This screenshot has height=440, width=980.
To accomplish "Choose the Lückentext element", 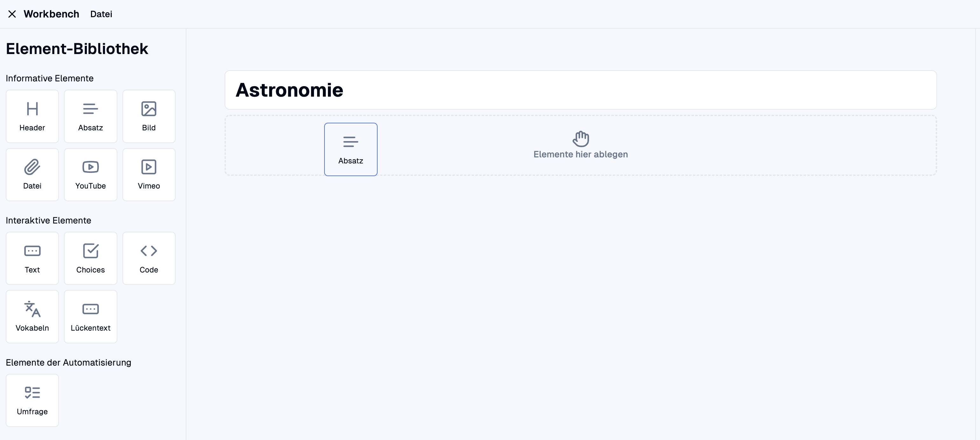I will click(x=91, y=316).
